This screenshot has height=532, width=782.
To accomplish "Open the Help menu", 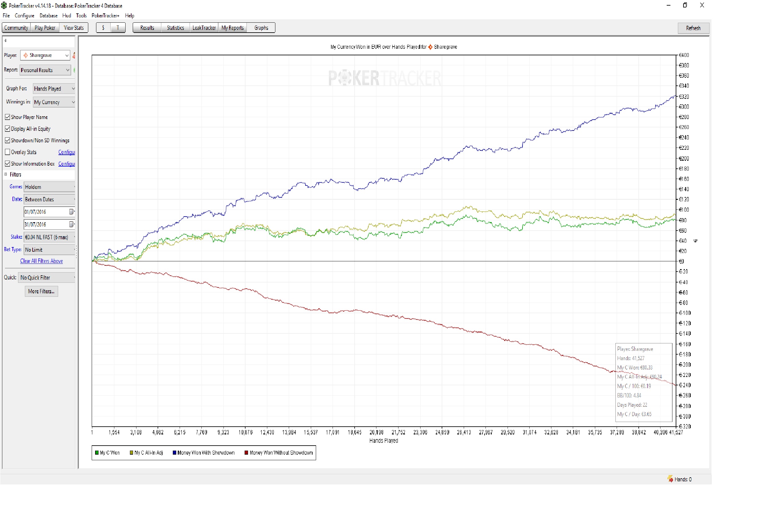I will (130, 16).
